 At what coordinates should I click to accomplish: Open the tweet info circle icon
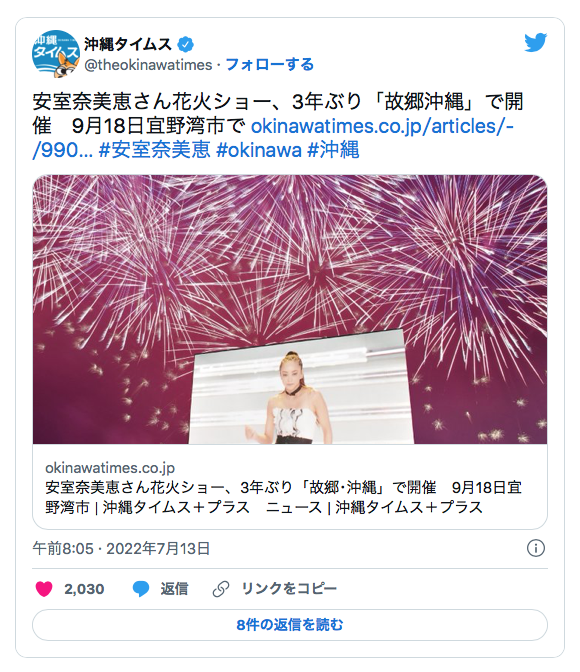[x=535, y=548]
